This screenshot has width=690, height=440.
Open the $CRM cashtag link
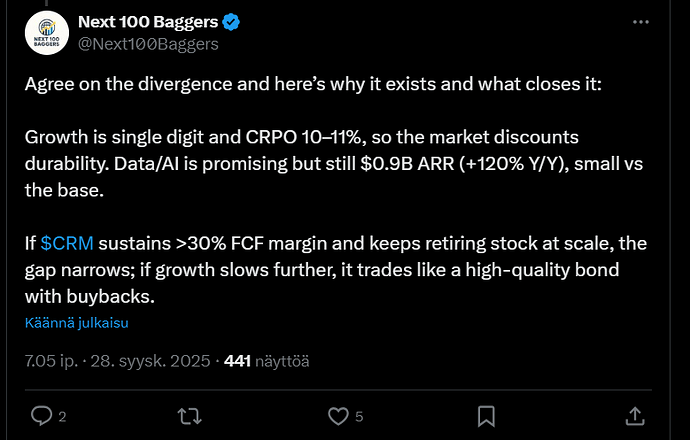[67, 243]
